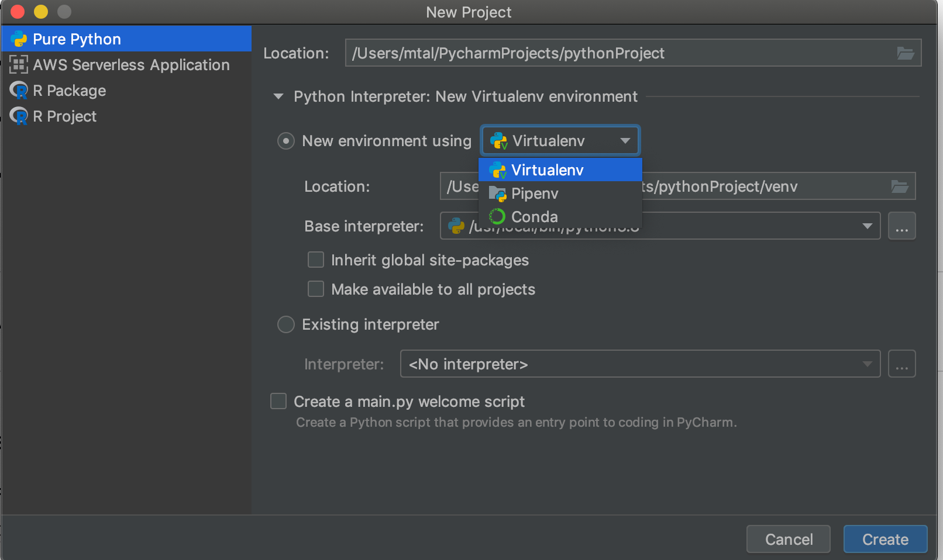The height and width of the screenshot is (560, 943).
Task: Select the Existing interpreter radio button
Action: [285, 324]
